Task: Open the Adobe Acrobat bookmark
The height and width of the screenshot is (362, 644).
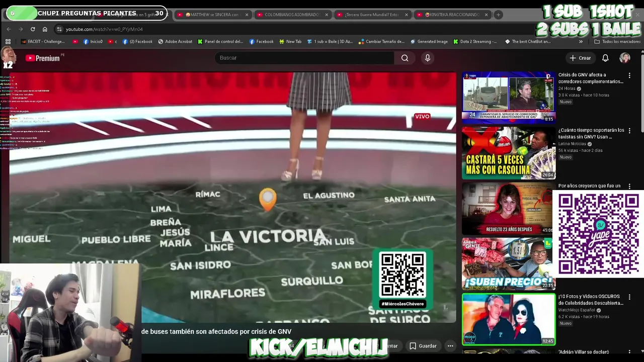Action: 175,42
